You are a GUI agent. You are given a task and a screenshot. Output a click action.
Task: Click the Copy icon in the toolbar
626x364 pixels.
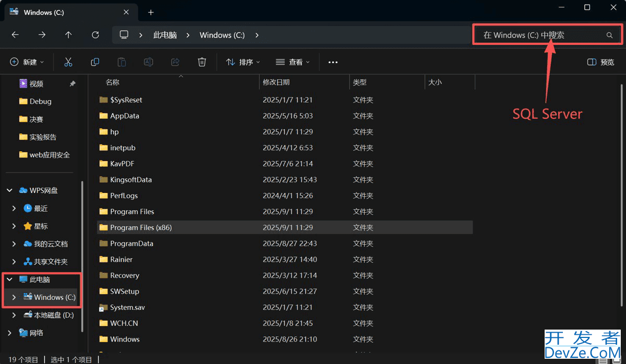pyautogui.click(x=95, y=62)
